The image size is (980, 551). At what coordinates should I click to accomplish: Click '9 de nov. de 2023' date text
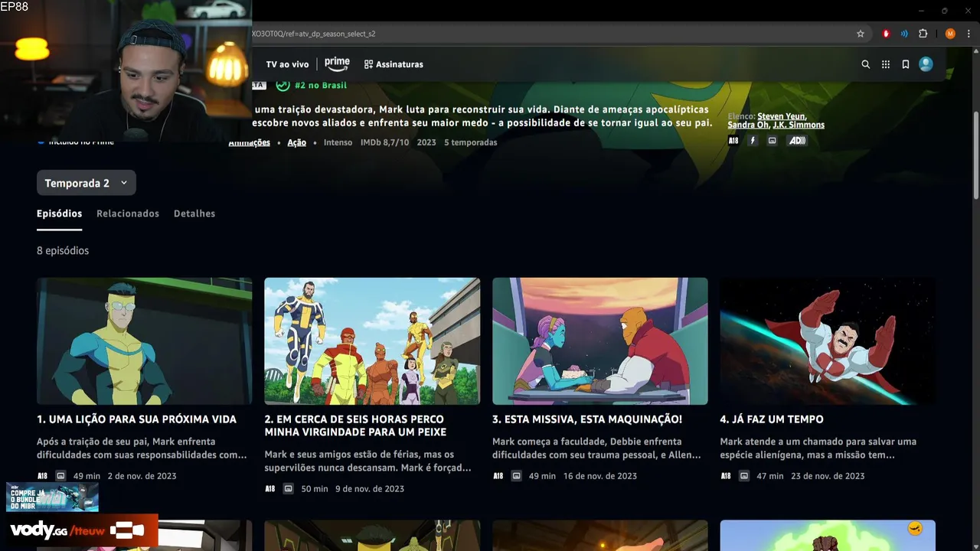pyautogui.click(x=370, y=489)
